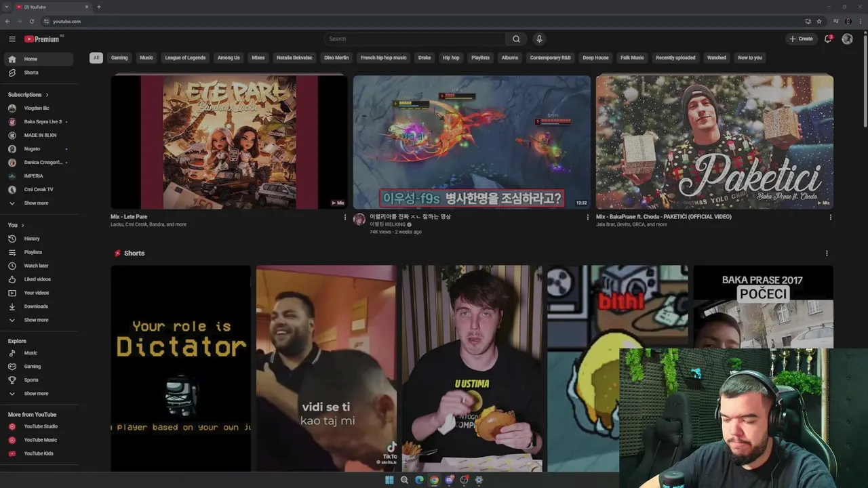This screenshot has width=868, height=488.
Task: Play the Korean League of Legends thumbnail
Action: point(472,142)
